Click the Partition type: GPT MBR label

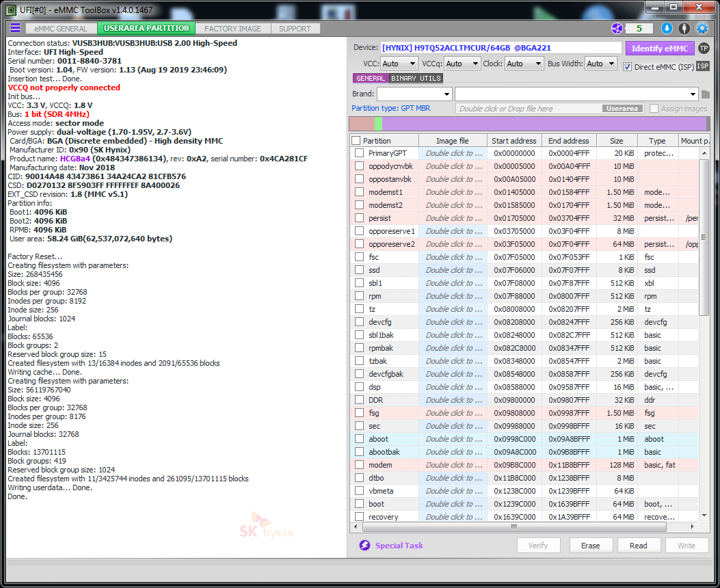(x=390, y=108)
